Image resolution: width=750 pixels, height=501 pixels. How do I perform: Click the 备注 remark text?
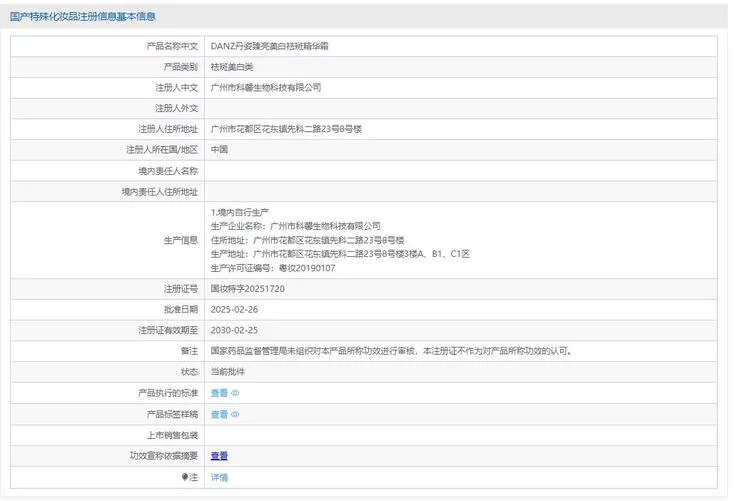coord(391,351)
